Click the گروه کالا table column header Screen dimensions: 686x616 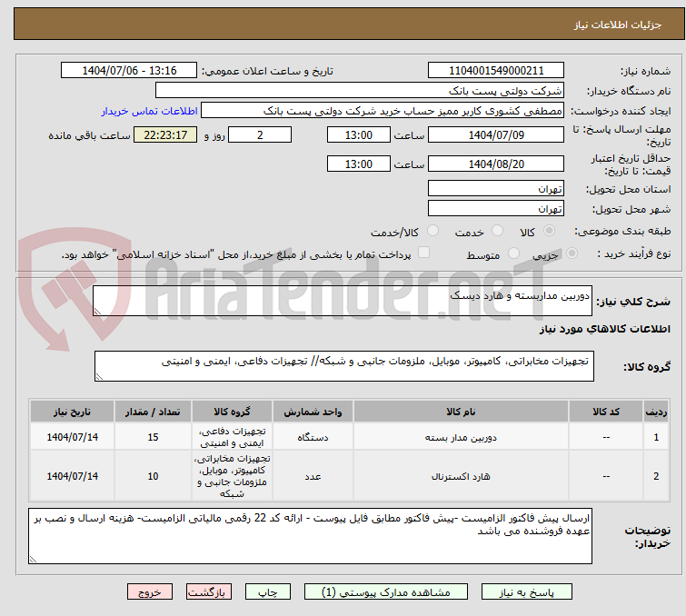(x=232, y=412)
